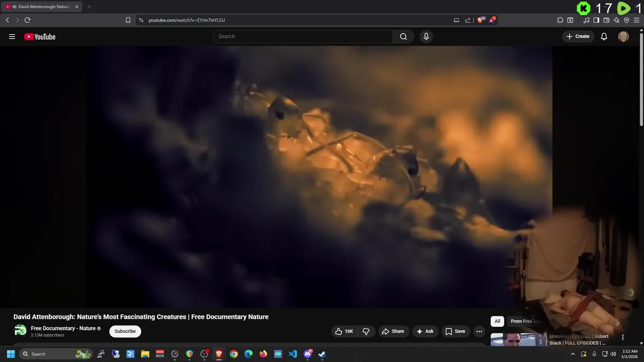Show hidden tray icons chevron
The image size is (644, 362).
[573, 354]
